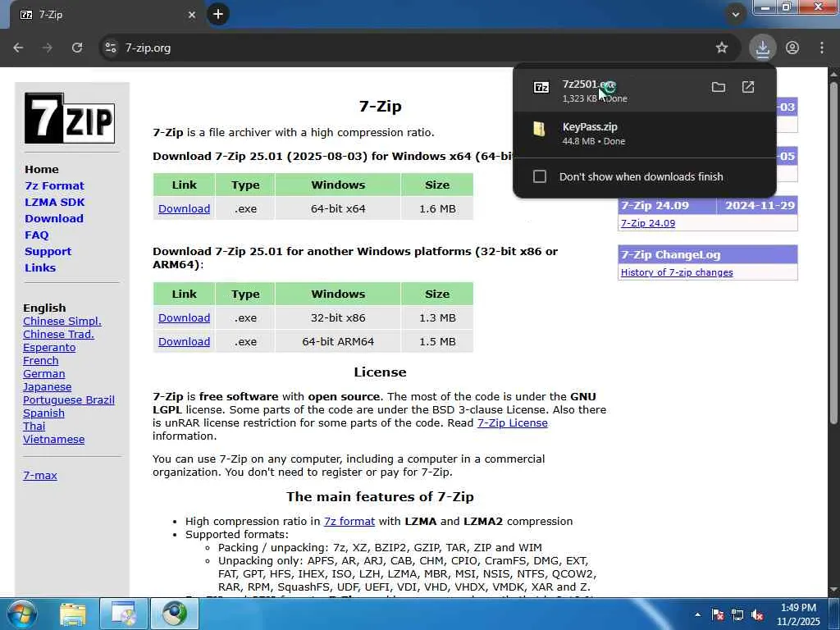Viewport: 840px width, 630px height.
Task: Open the Chrome profile icon
Action: click(792, 48)
